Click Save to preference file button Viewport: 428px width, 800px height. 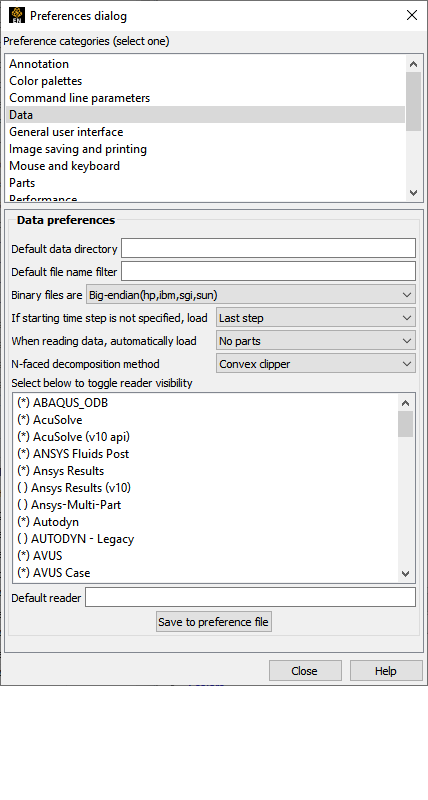214,622
